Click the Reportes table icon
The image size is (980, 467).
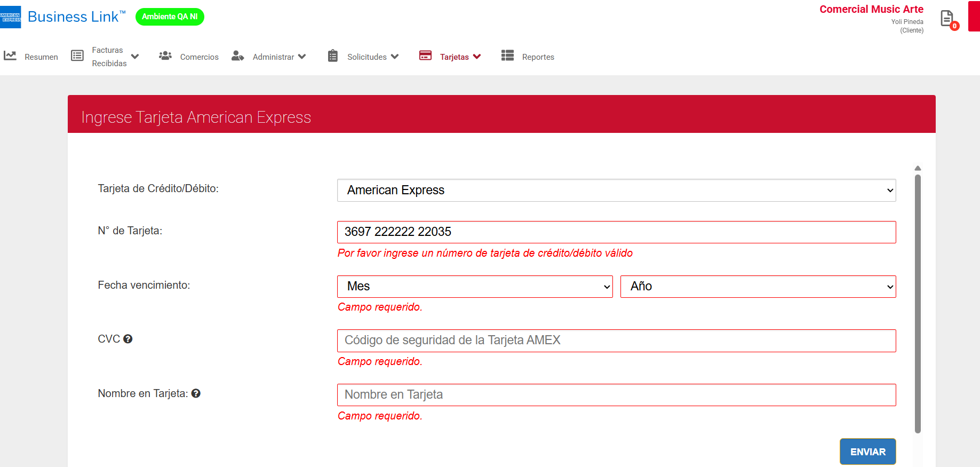(507, 56)
